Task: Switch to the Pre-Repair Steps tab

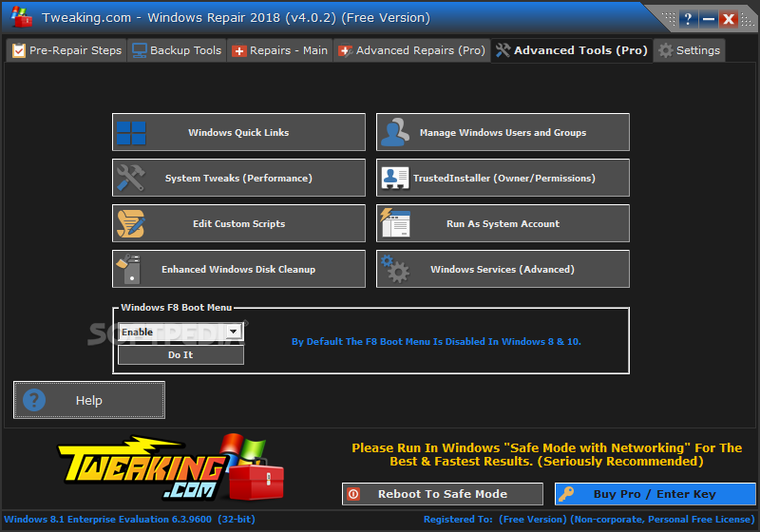Action: pos(66,50)
